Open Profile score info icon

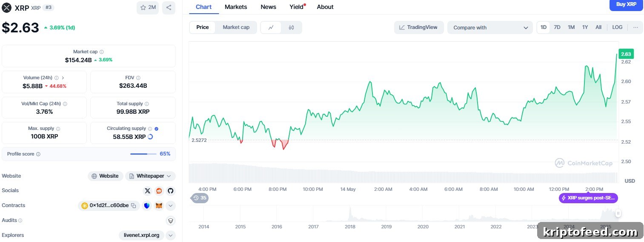(x=38, y=154)
